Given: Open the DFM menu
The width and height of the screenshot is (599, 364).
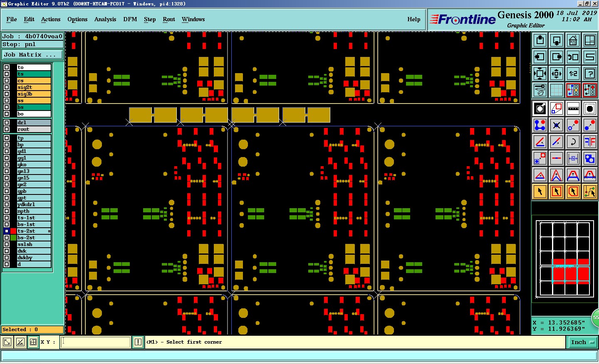Looking at the screenshot, I should 130,19.
